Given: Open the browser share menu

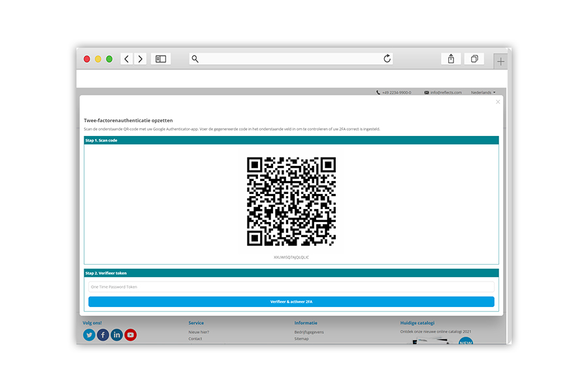Looking at the screenshot, I should point(451,59).
